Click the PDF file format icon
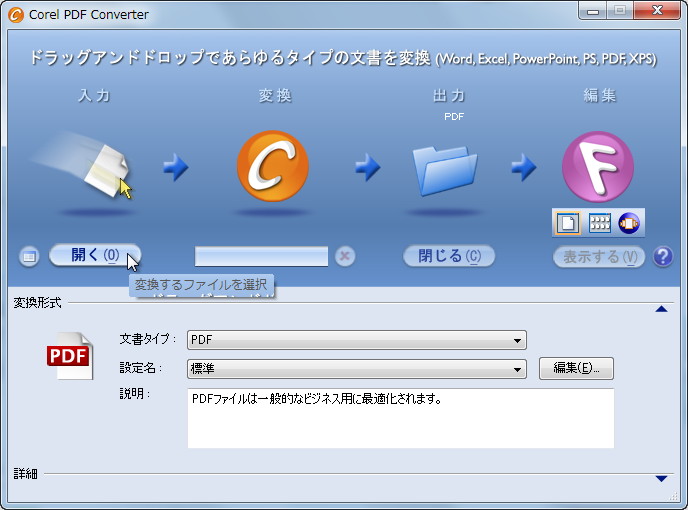The image size is (688, 510). (70, 356)
